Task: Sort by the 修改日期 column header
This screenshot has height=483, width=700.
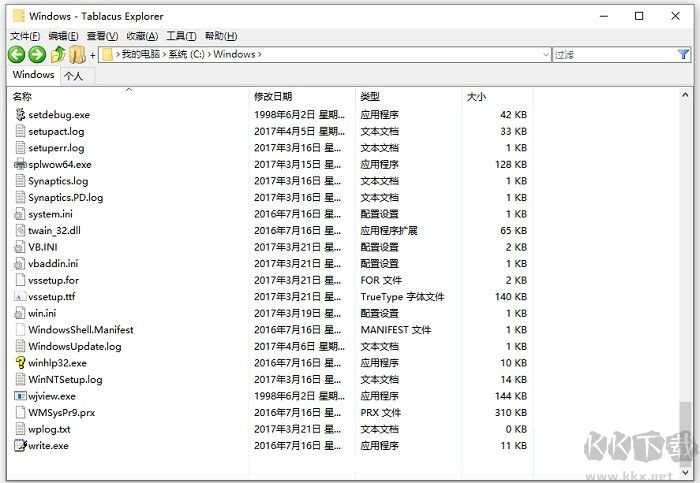Action: 302,96
